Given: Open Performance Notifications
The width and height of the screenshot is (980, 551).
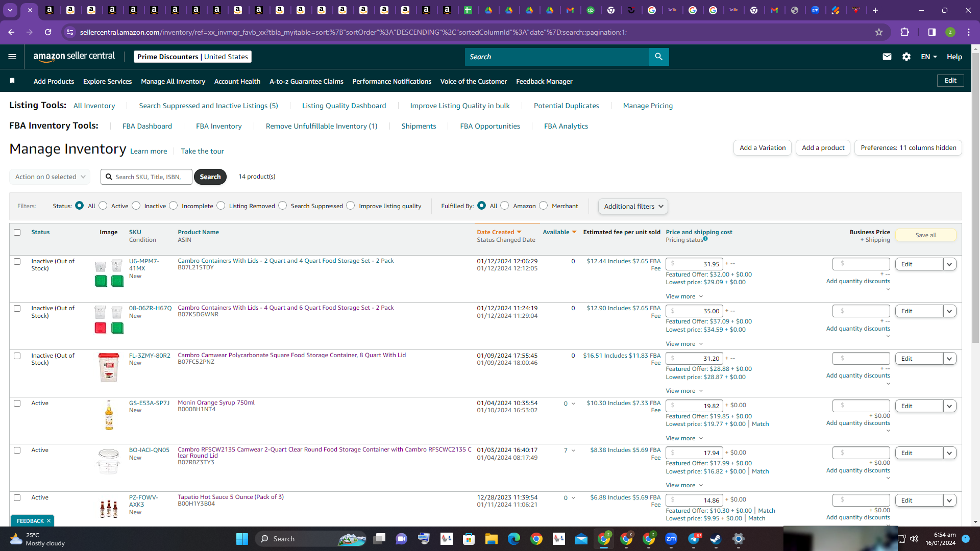Looking at the screenshot, I should click(392, 81).
